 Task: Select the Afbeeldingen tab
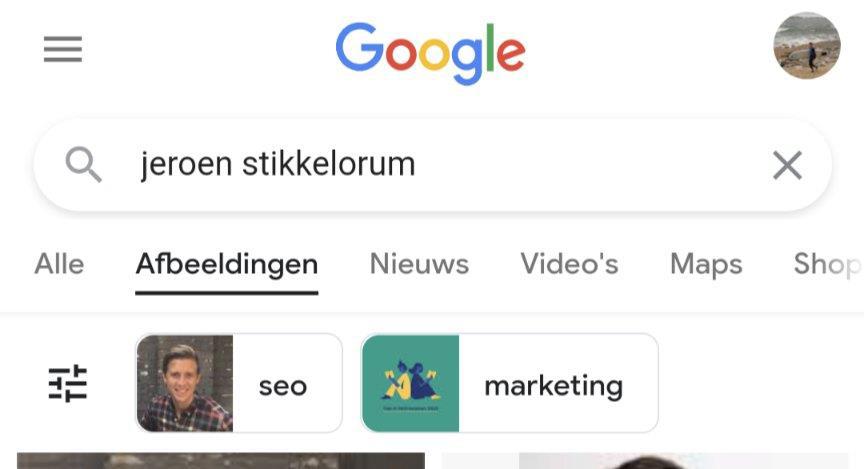coord(226,265)
